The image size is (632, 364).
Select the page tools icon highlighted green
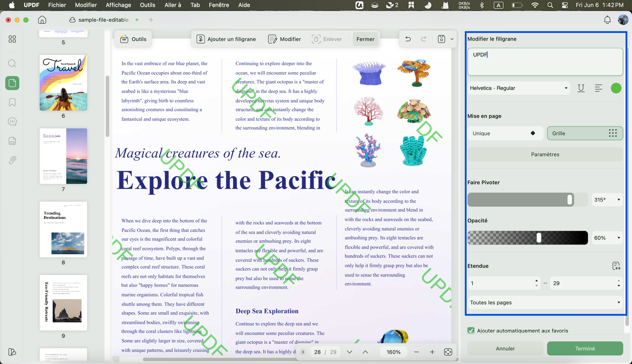pyautogui.click(x=12, y=83)
